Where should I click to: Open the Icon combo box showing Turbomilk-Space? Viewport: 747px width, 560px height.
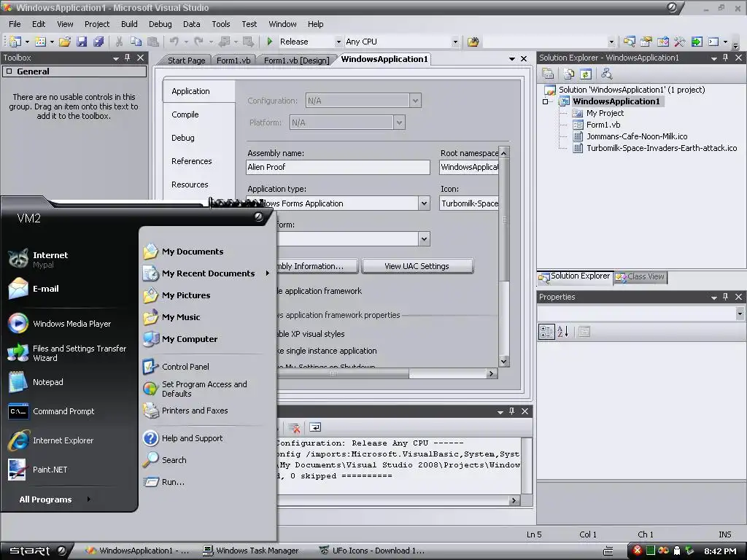[469, 203]
